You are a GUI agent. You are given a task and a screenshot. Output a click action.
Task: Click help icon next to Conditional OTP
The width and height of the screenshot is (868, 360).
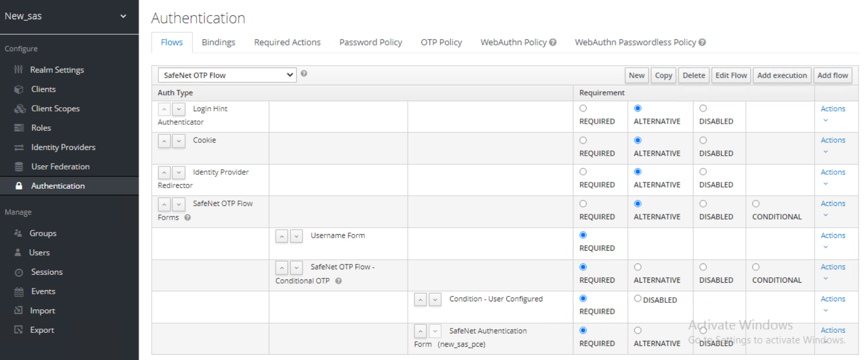(338, 281)
